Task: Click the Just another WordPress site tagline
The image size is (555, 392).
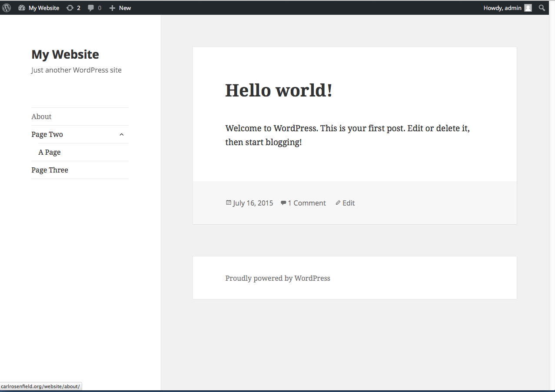Action: [x=76, y=70]
